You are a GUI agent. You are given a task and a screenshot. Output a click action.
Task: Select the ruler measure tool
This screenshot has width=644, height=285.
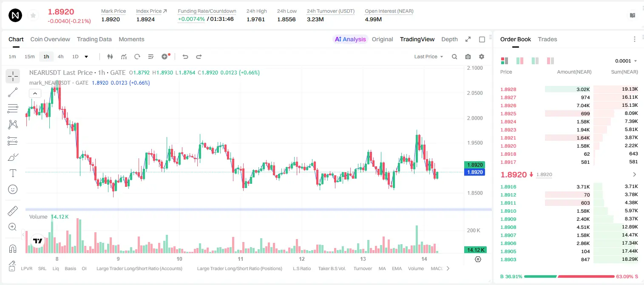click(x=13, y=211)
